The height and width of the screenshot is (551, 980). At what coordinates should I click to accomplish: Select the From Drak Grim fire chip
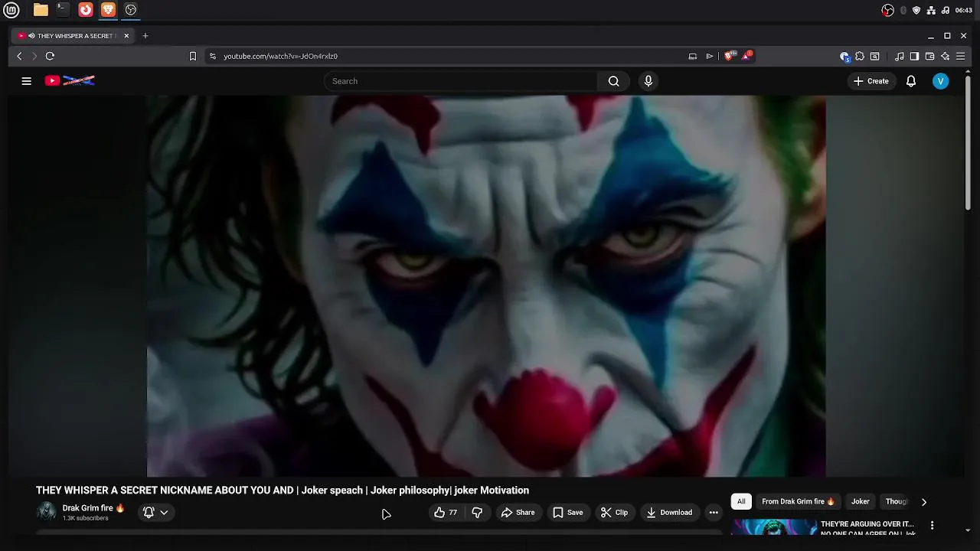pyautogui.click(x=798, y=502)
